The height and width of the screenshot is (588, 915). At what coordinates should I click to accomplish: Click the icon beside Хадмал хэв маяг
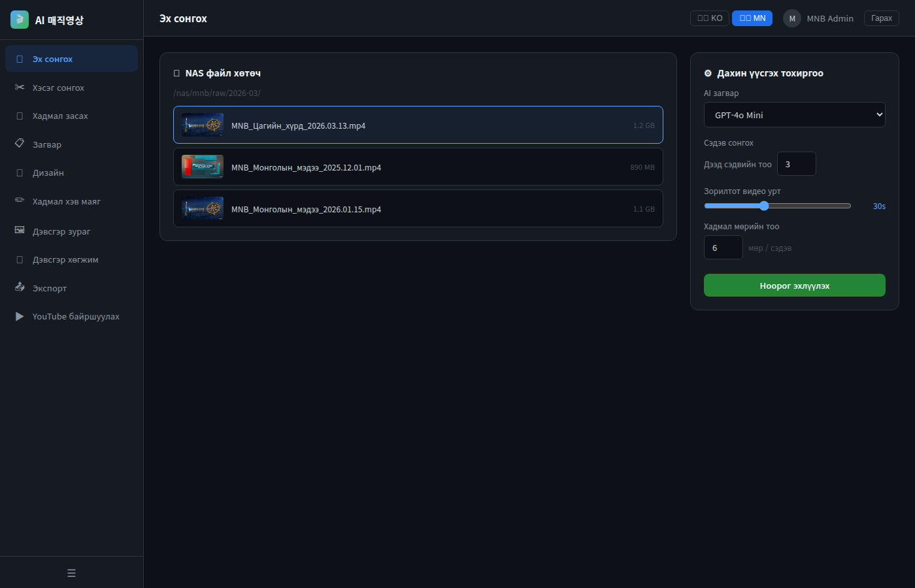[x=20, y=201]
